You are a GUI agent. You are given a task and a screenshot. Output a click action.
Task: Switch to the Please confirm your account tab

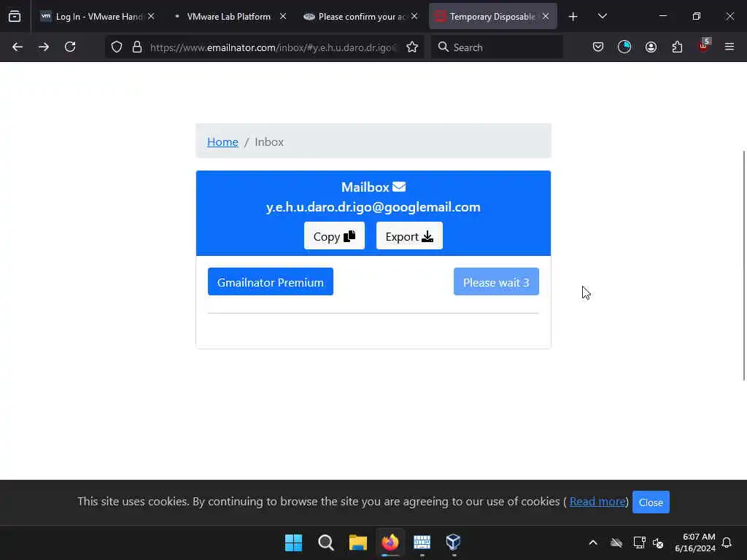point(360,17)
